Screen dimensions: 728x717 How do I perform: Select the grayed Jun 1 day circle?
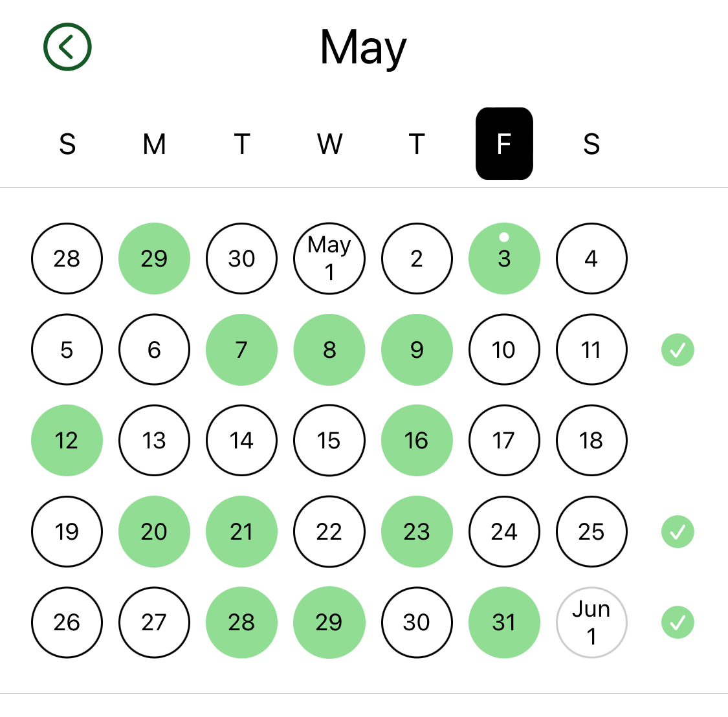coord(591,623)
